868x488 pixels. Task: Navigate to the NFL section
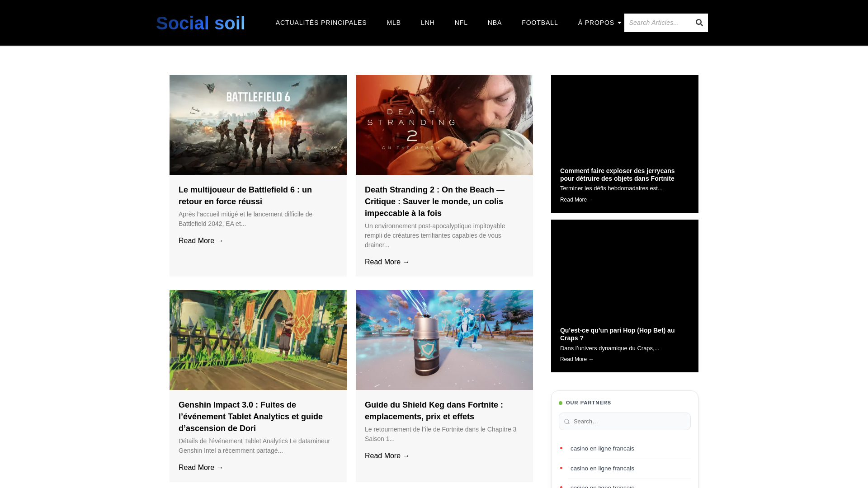coord(461,23)
